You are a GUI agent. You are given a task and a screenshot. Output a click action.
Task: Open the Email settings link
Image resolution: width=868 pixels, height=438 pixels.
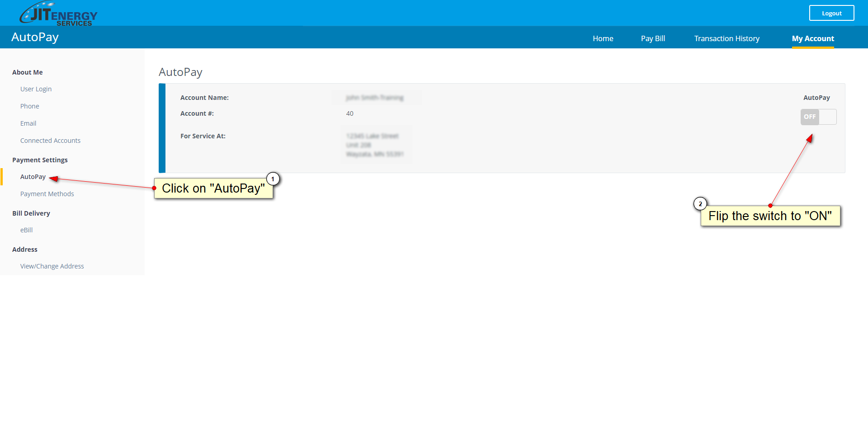(28, 123)
